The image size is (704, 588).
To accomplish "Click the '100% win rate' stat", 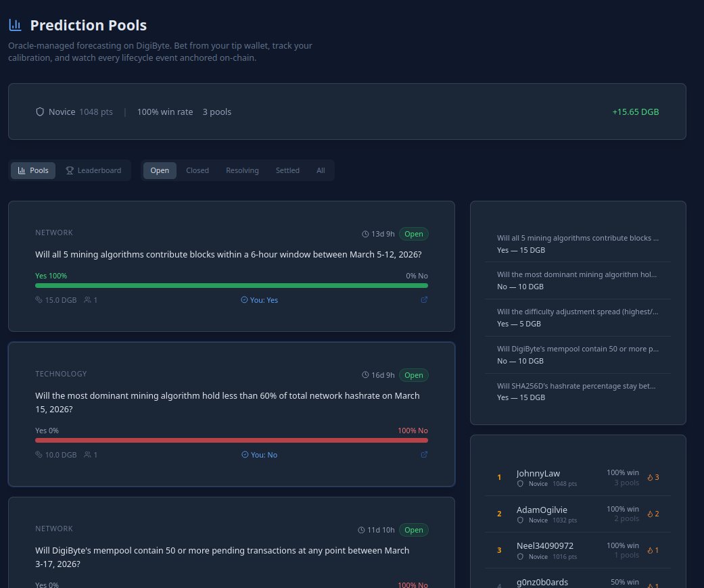I will [x=165, y=112].
